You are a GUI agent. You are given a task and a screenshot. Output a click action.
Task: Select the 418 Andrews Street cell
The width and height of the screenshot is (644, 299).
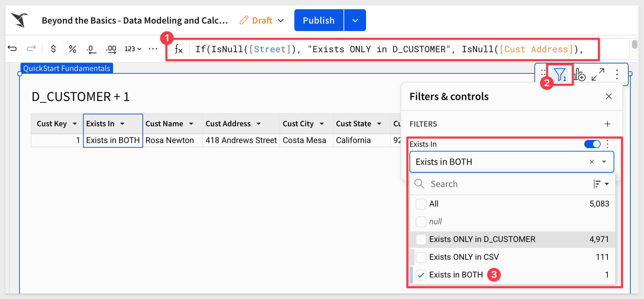pyautogui.click(x=241, y=140)
